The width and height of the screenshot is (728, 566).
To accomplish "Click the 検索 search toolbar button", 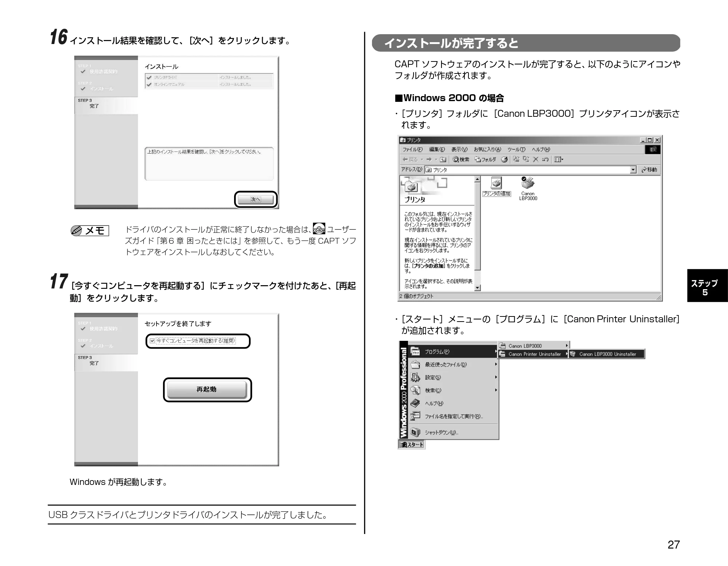I will pos(461,159).
